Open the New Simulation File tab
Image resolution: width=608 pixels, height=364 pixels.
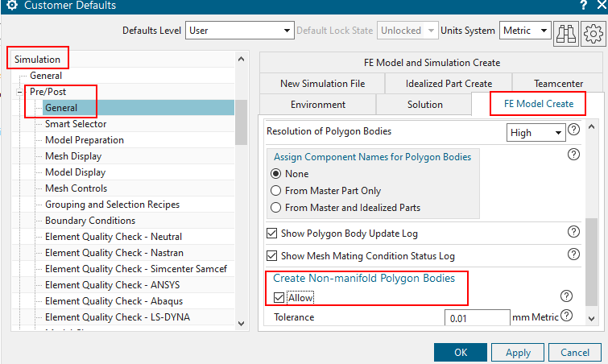[x=322, y=83]
